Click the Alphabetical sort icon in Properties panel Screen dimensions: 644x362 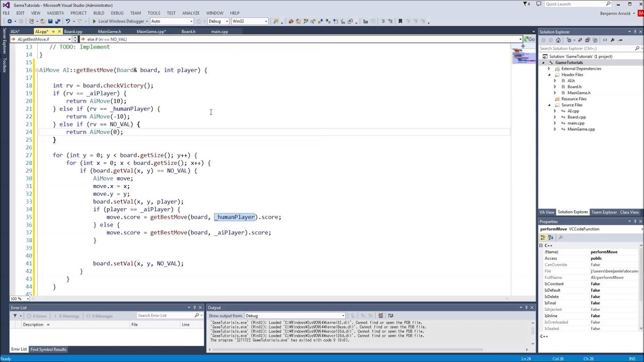(550, 237)
